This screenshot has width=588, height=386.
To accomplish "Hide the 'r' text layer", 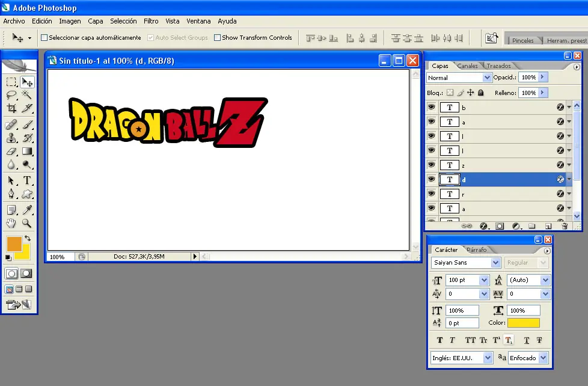I will (x=431, y=194).
